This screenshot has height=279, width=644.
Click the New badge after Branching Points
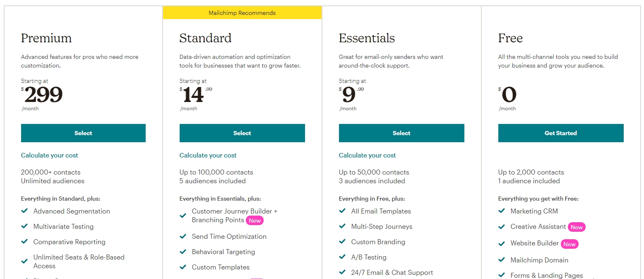point(255,221)
